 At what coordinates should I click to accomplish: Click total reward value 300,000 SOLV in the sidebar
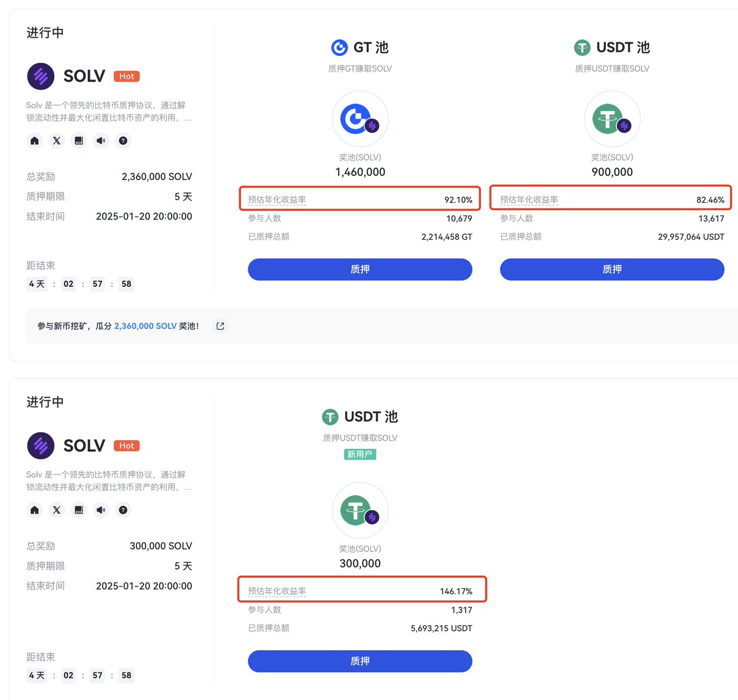coord(161,546)
